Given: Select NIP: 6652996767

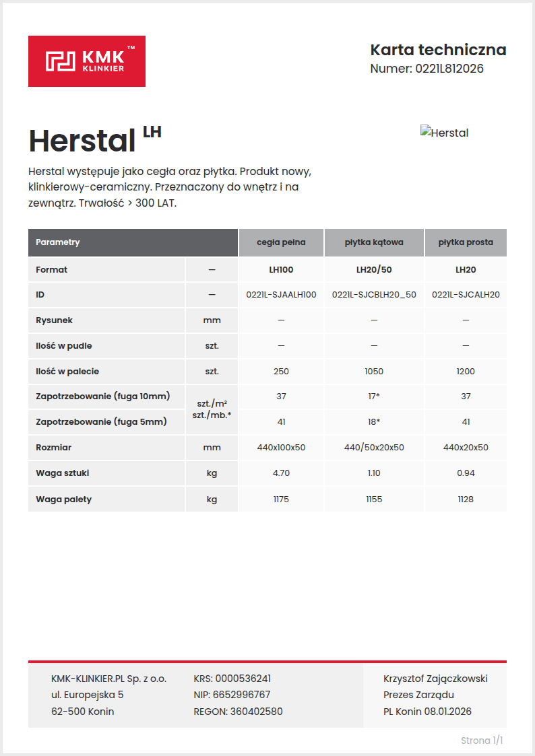Looking at the screenshot, I should pos(232,695).
